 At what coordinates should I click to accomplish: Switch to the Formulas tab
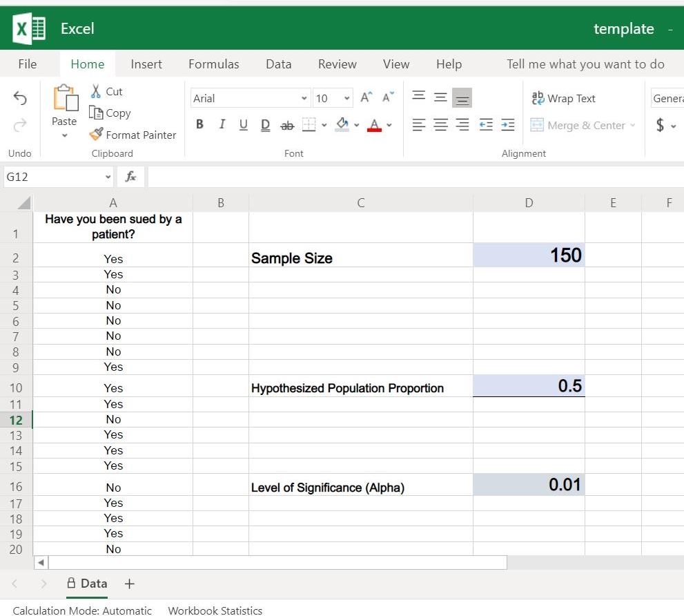coord(214,64)
